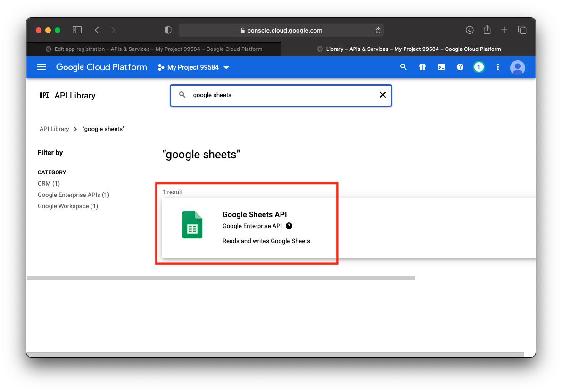Open notifications badge showing 1

point(479,67)
